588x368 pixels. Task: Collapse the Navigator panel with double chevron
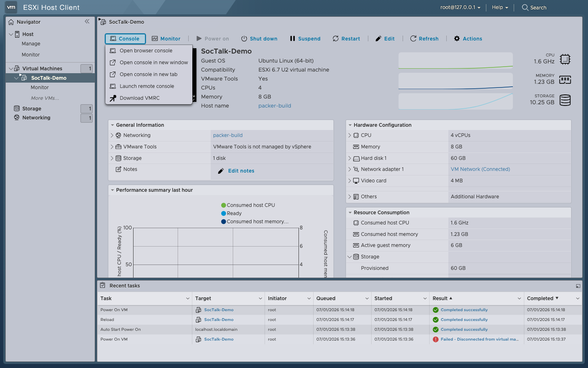tap(87, 22)
